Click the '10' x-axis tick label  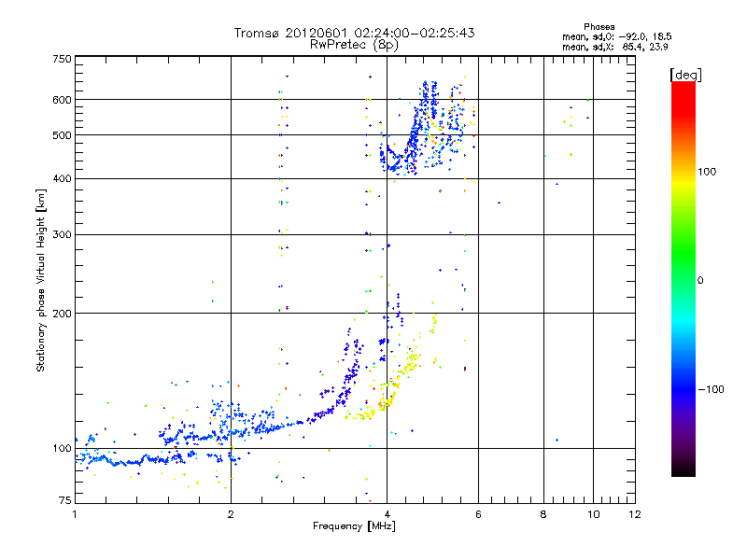tap(593, 514)
